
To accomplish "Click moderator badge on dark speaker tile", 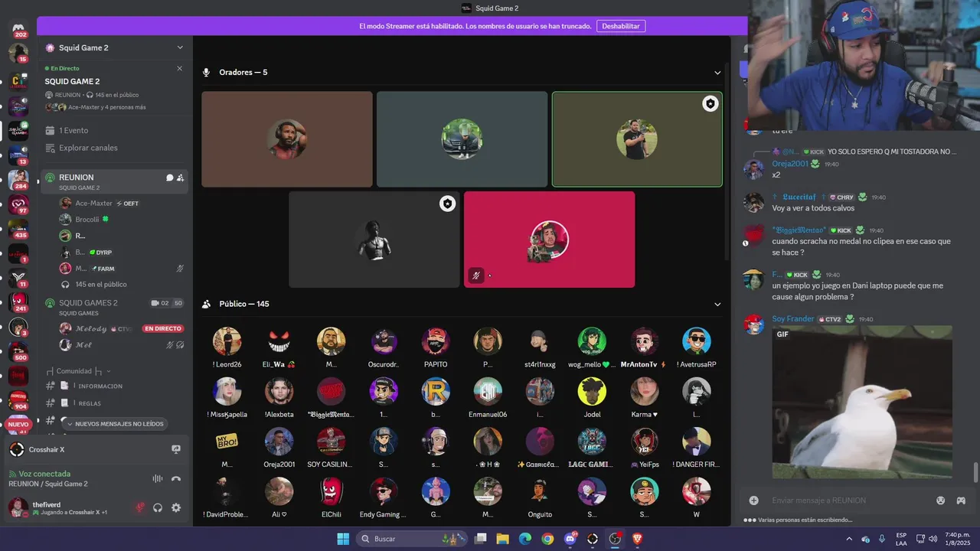I will pyautogui.click(x=447, y=204).
